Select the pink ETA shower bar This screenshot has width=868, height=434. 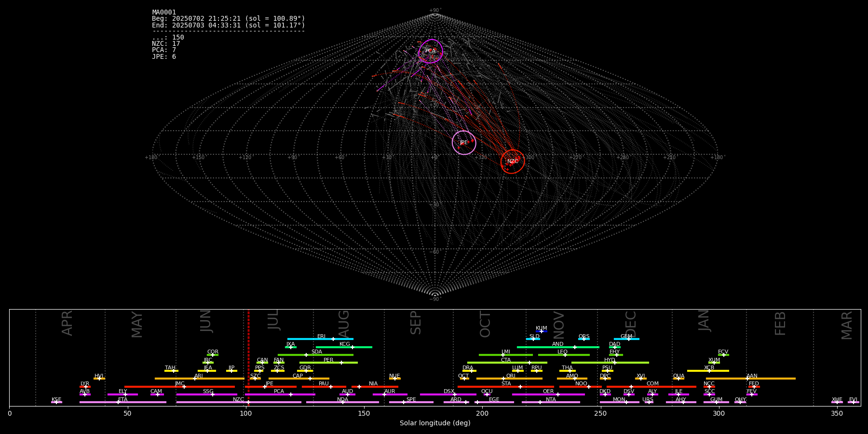[x=123, y=402]
